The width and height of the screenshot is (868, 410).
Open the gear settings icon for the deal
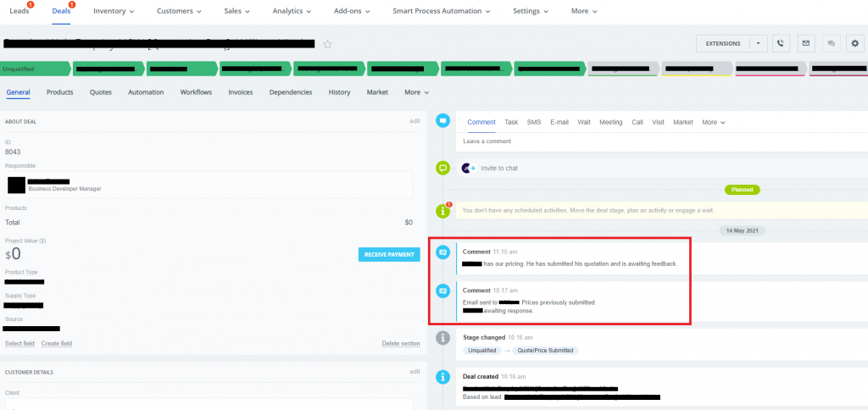(x=854, y=43)
